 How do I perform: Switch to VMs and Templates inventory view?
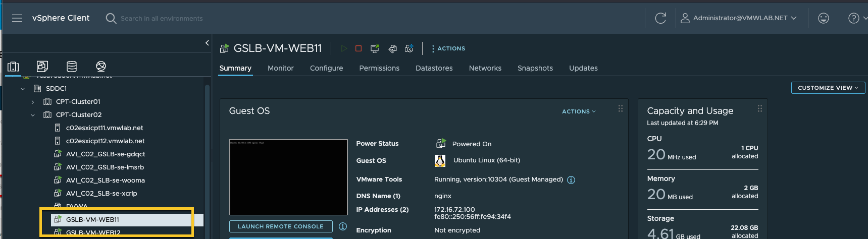(x=42, y=66)
